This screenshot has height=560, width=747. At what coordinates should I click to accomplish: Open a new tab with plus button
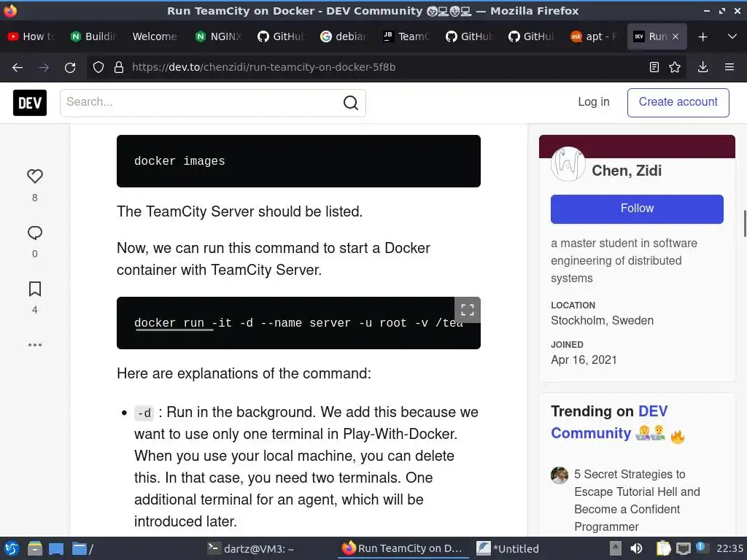[703, 36]
